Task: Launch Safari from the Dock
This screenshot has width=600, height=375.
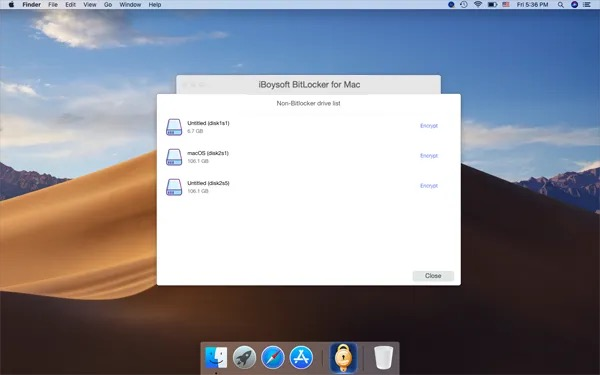Action: coord(273,357)
